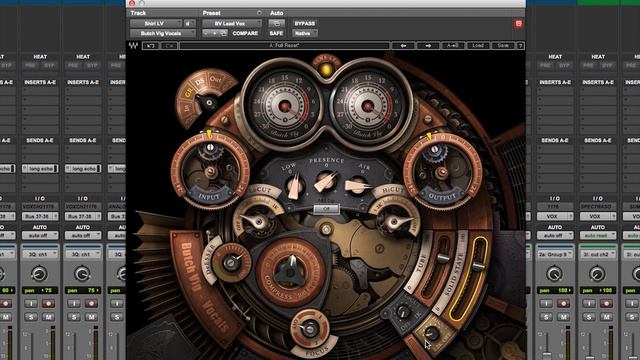Open plugin automation enable window icon

pyautogui.click(x=276, y=24)
